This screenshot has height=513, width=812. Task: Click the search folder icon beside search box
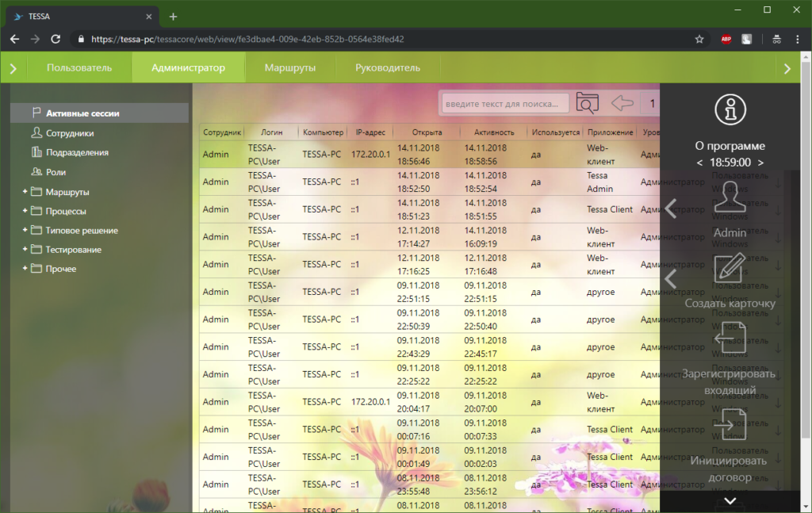click(x=588, y=103)
